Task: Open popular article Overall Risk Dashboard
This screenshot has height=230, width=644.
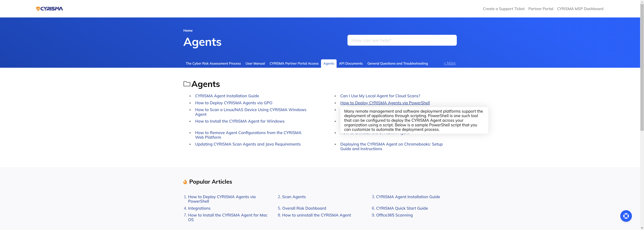Action: 304,208
